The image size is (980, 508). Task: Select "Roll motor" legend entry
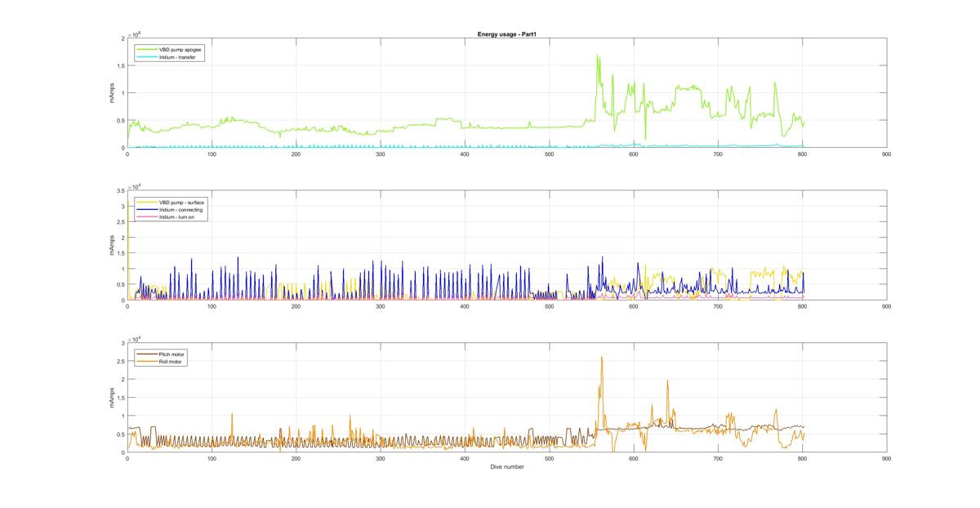click(171, 361)
